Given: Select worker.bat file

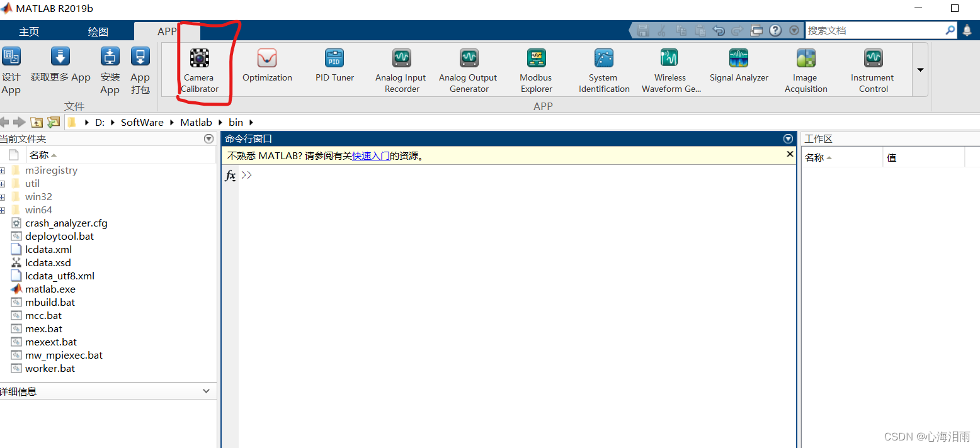Looking at the screenshot, I should 50,369.
